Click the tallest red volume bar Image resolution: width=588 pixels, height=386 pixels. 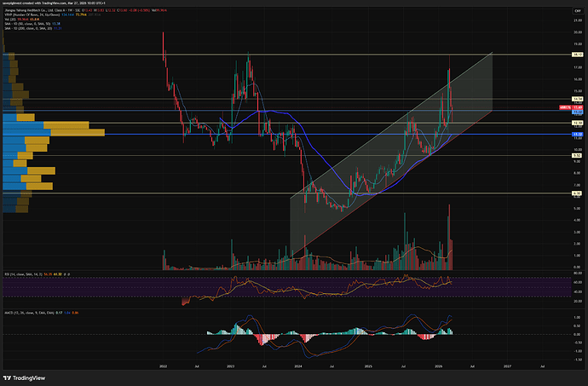tap(449, 236)
